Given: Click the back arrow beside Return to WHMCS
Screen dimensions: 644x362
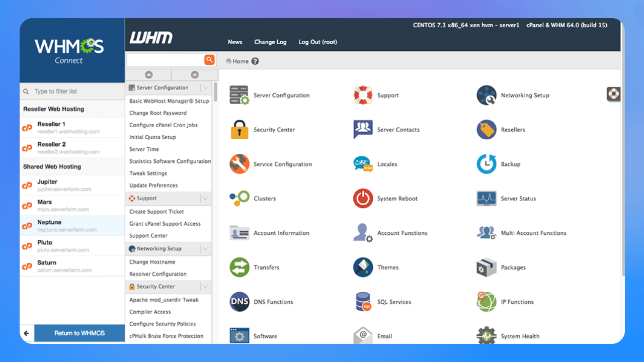Looking at the screenshot, I should [x=27, y=333].
